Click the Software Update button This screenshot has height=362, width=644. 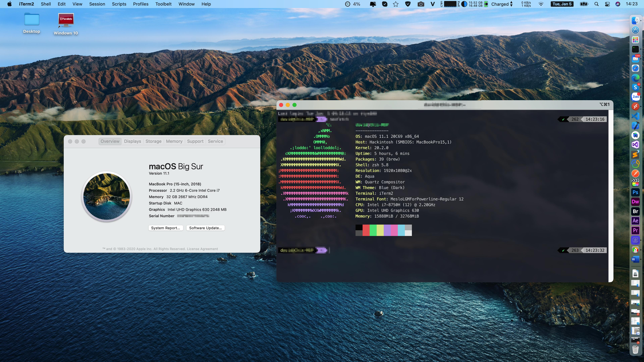205,228
